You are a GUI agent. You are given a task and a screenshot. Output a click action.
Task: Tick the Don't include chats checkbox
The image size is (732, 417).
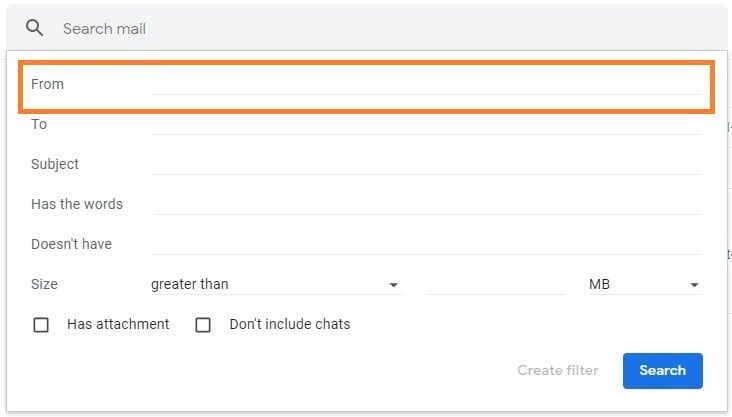click(x=203, y=325)
